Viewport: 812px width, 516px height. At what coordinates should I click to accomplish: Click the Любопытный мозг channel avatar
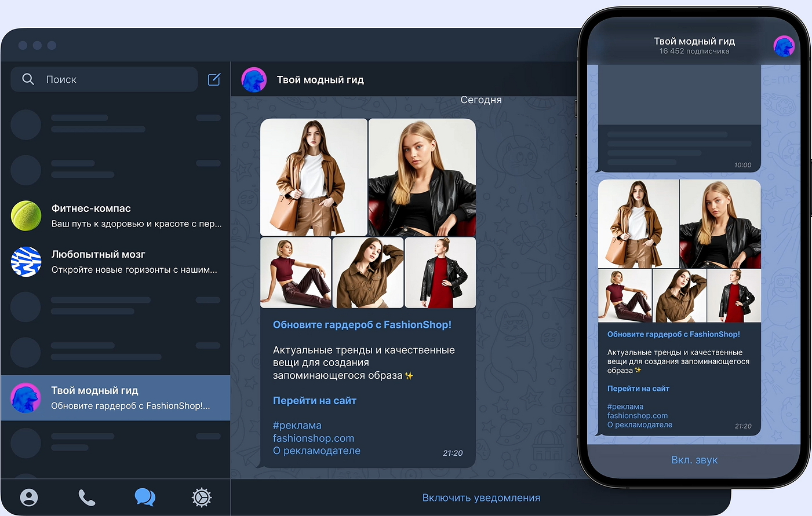click(26, 261)
